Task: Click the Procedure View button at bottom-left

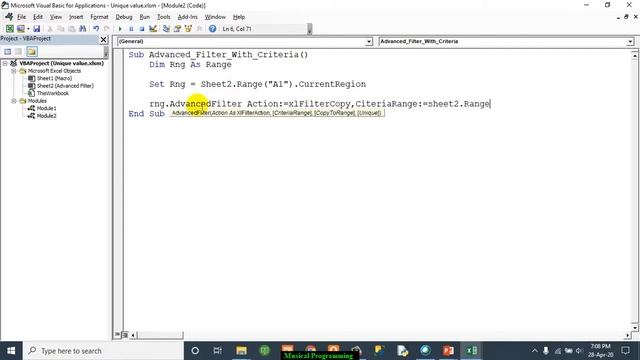Action: 118,335
